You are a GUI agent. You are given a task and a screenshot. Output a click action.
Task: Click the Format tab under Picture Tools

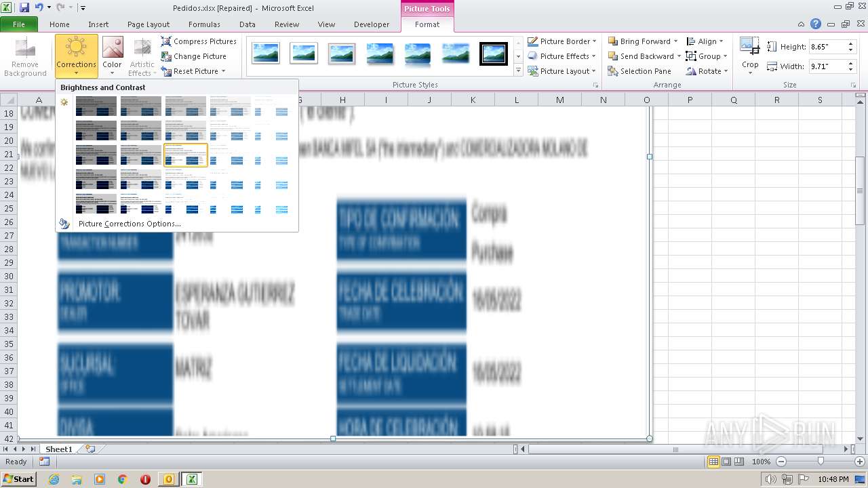point(427,24)
